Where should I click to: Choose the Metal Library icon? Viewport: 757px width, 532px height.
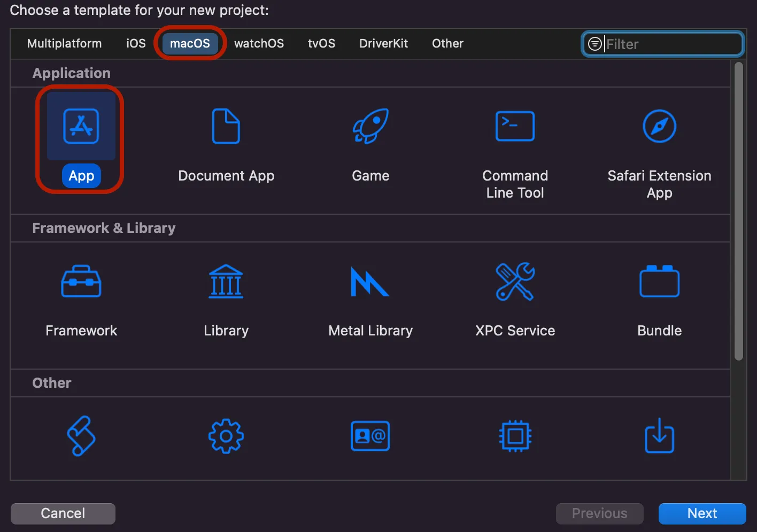pyautogui.click(x=370, y=281)
